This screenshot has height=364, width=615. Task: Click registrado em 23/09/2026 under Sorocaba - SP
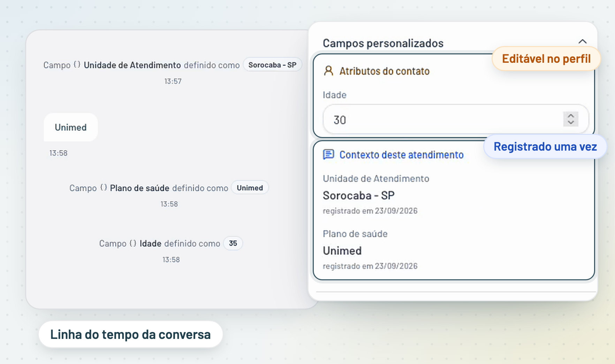[x=370, y=211]
